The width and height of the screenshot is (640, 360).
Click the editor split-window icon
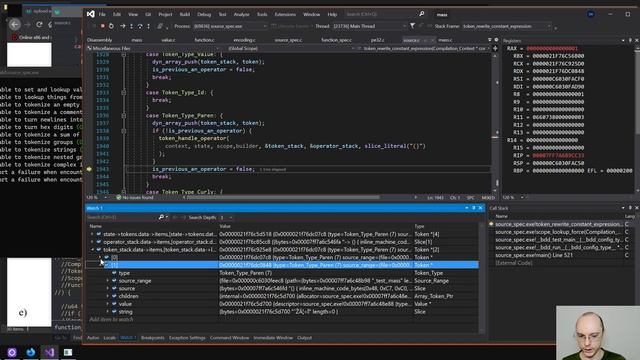point(495,48)
